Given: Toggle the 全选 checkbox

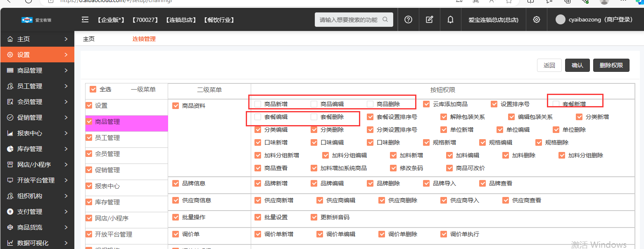Looking at the screenshot, I should click(x=93, y=89).
